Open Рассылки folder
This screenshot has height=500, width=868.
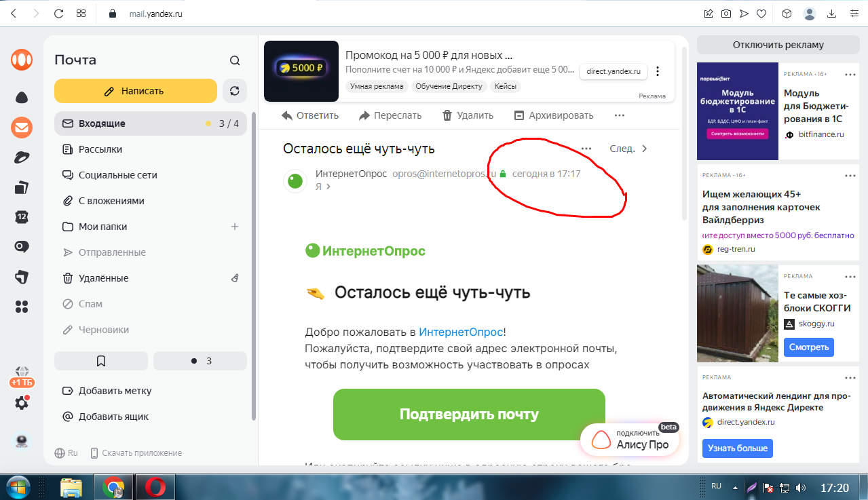[151, 149]
